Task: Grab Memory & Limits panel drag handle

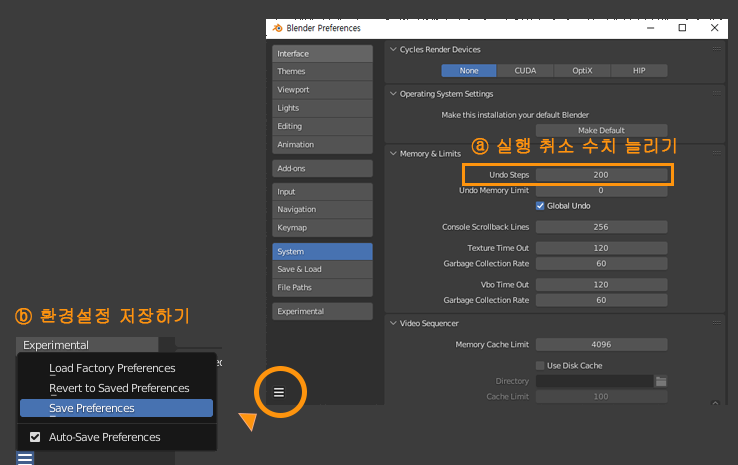Action: 716,153
